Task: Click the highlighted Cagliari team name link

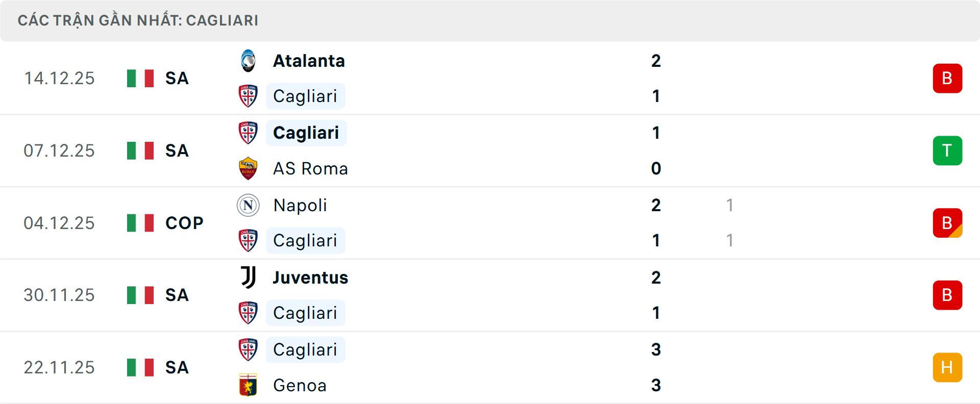Action: (306, 133)
